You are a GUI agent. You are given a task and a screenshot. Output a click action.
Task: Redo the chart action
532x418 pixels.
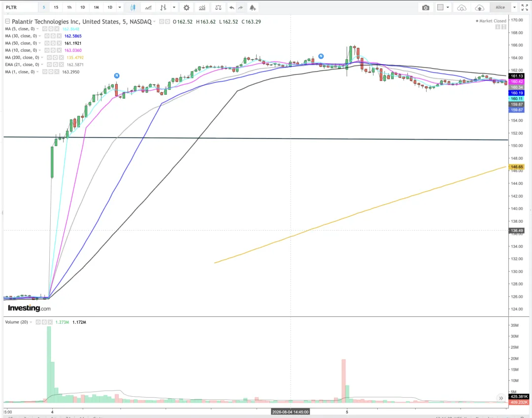[x=240, y=7]
